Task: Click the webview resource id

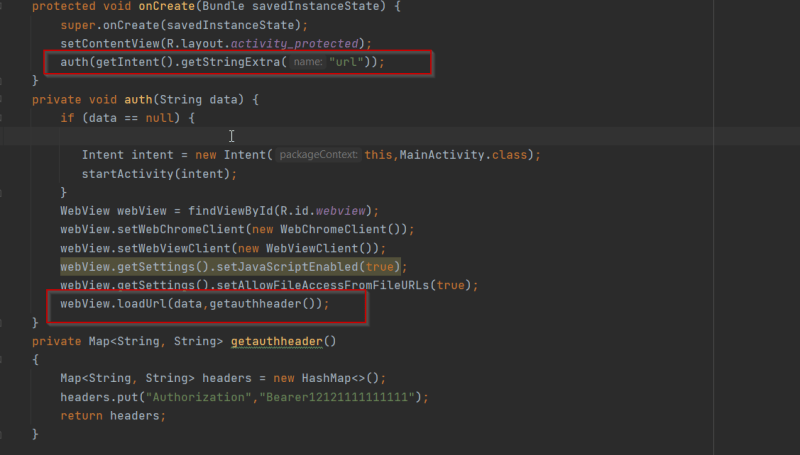Action: tap(341, 211)
